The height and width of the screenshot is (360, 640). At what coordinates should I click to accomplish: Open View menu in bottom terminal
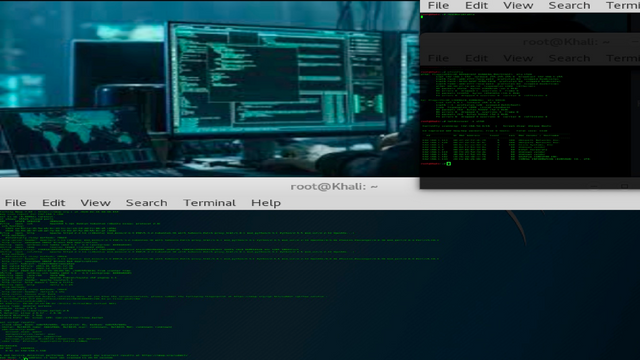pyautogui.click(x=96, y=203)
